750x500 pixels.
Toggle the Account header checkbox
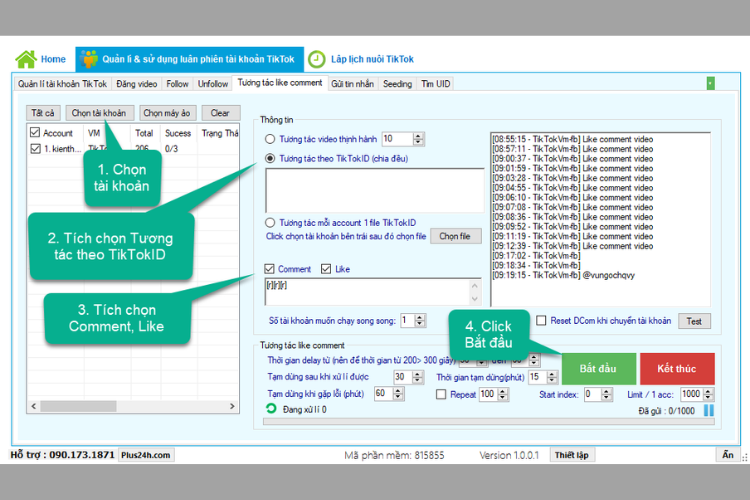pos(35,133)
